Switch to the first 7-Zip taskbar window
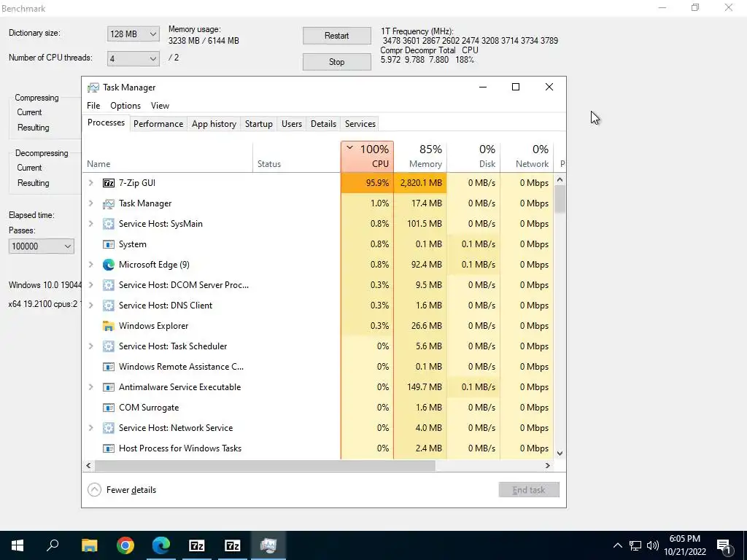This screenshot has height=560, width=747. point(197,545)
